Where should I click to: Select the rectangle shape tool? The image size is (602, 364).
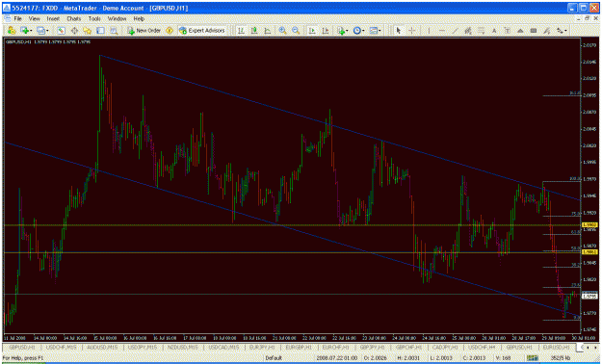[534, 31]
